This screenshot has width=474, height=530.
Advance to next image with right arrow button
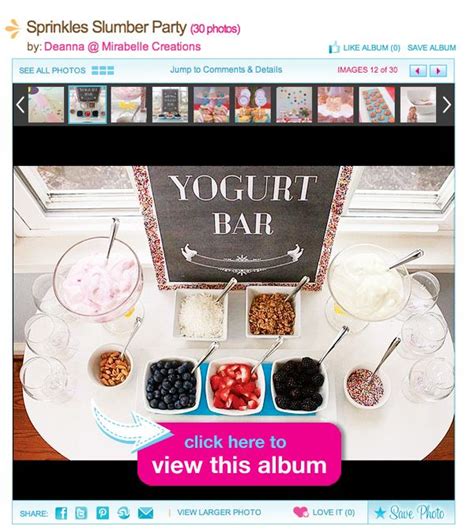click(438, 71)
